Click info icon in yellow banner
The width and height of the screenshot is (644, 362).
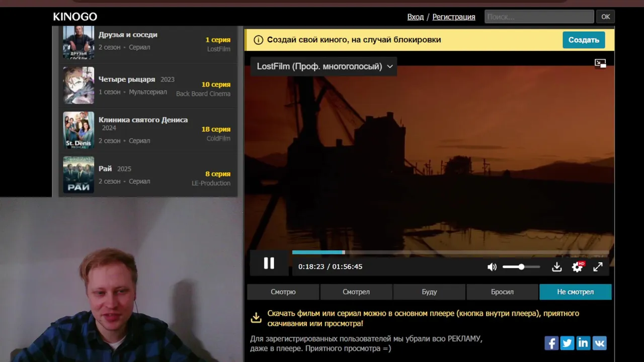[x=259, y=40]
